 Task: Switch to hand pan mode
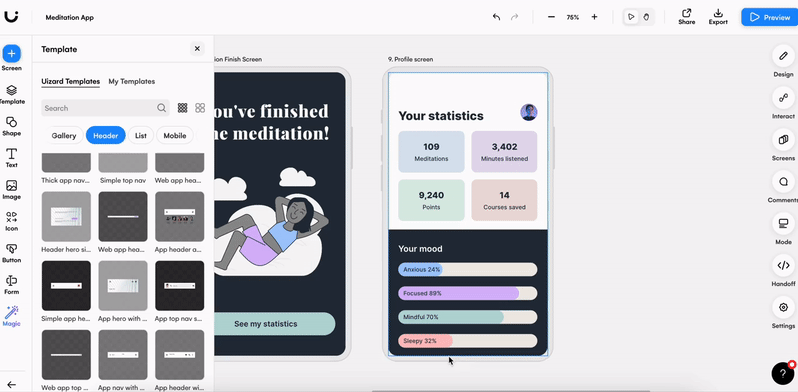pos(646,17)
